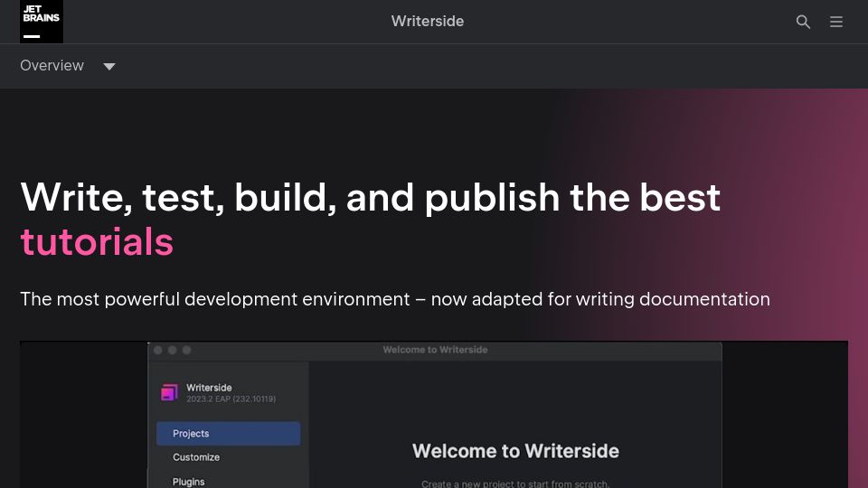
Task: Click the '2023.2 EAP (232.10119)' version text
Action: pos(231,399)
